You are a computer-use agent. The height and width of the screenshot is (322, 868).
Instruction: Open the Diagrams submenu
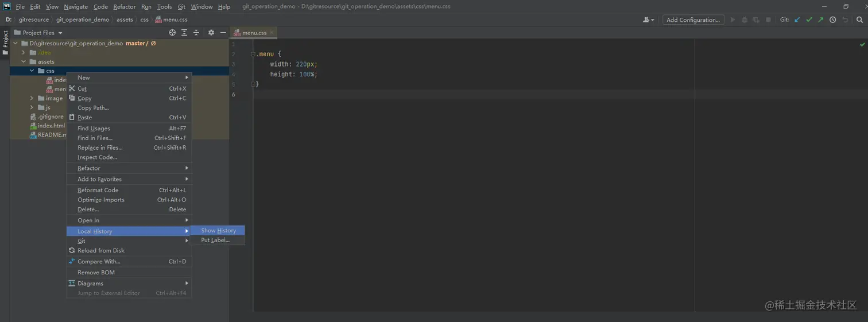[x=129, y=283]
